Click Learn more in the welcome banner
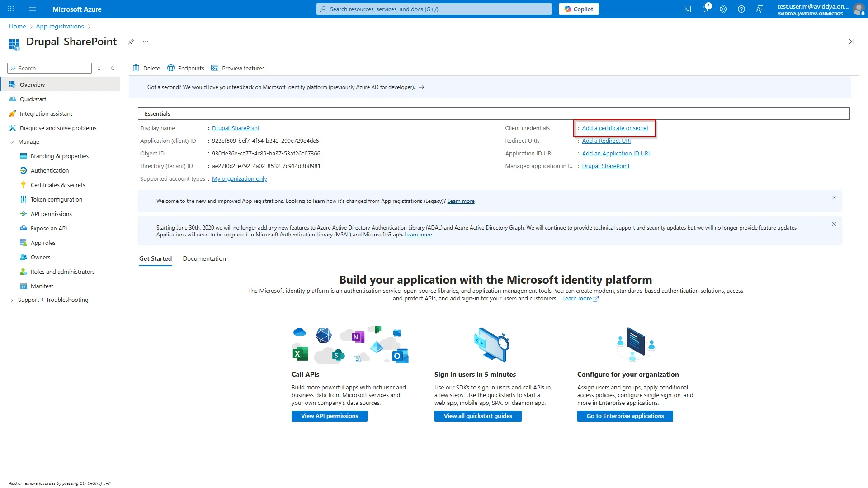The height and width of the screenshot is (488, 868). (x=461, y=201)
